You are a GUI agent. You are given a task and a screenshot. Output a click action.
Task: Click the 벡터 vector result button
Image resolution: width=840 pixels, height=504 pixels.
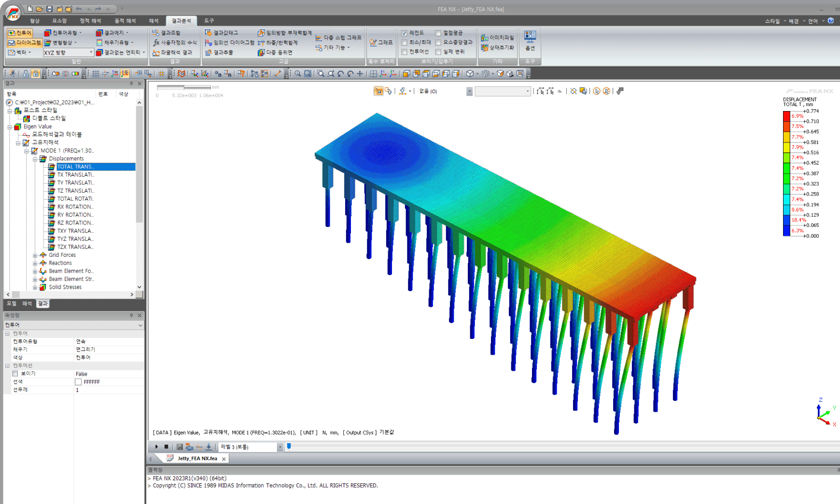(x=19, y=52)
